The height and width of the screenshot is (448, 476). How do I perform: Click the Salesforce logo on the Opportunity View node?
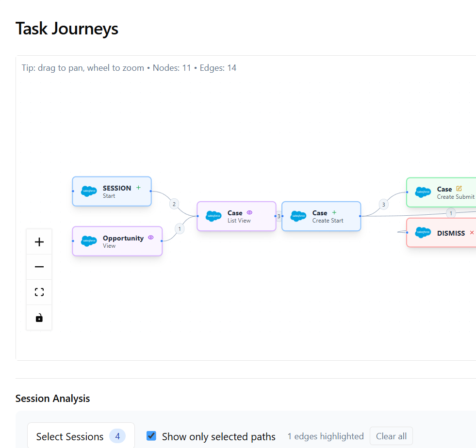coord(88,241)
